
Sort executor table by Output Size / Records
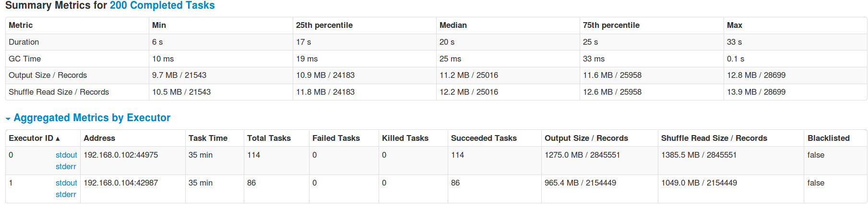click(586, 138)
